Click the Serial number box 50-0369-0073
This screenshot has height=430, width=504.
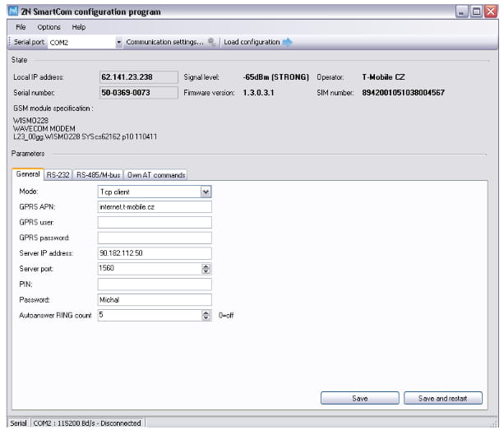pyautogui.click(x=138, y=93)
